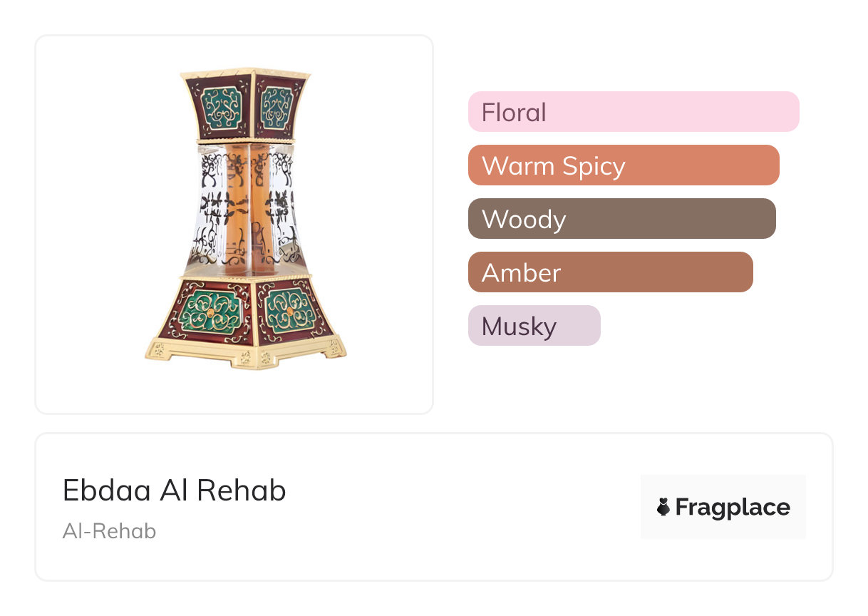Click the right green emblem on bottle base
The image size is (868, 616).
290,312
